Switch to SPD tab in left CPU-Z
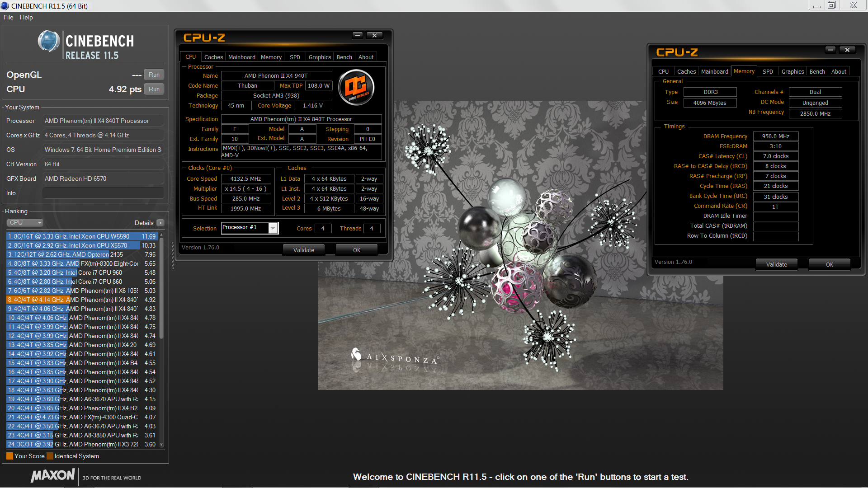This screenshot has height=488, width=868. [295, 57]
